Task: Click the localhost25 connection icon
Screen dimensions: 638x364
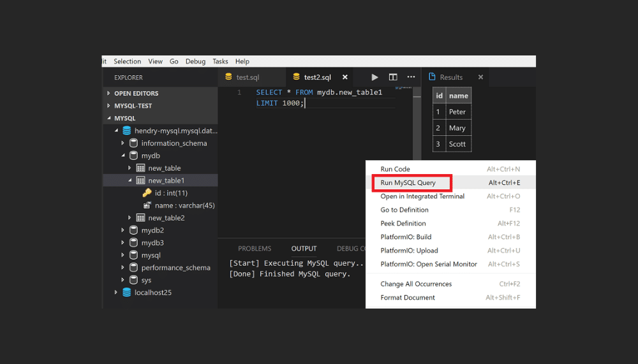Action: pos(126,293)
